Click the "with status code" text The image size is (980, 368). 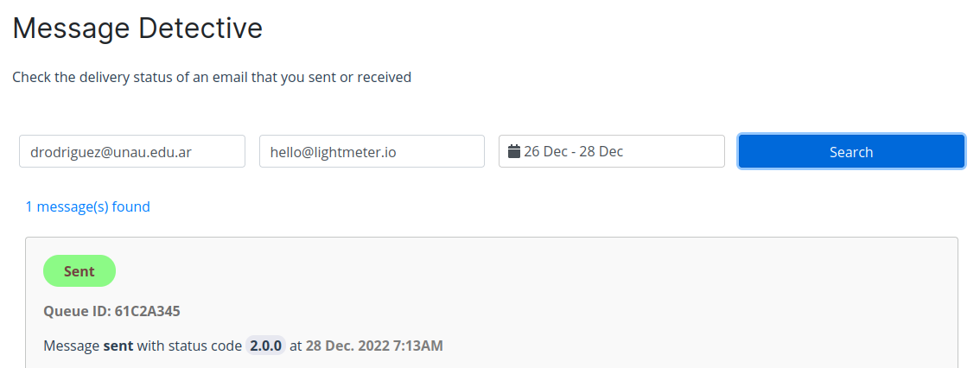tap(189, 346)
